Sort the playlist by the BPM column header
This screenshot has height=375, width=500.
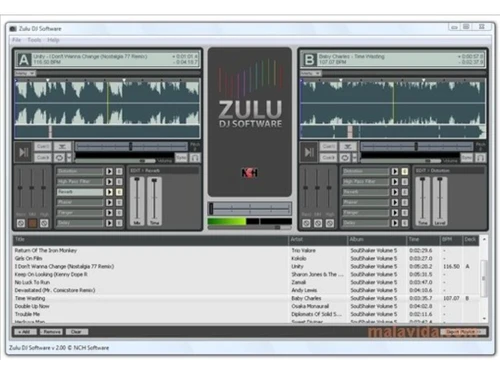pos(451,240)
